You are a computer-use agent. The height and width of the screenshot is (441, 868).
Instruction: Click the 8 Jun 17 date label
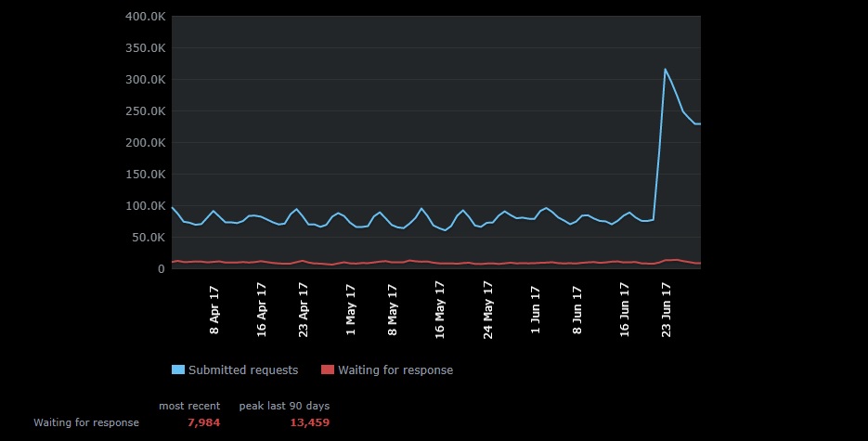(x=577, y=310)
